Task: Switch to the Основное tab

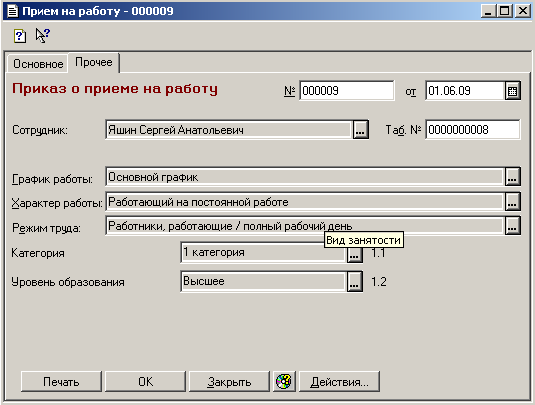Action: click(38, 64)
